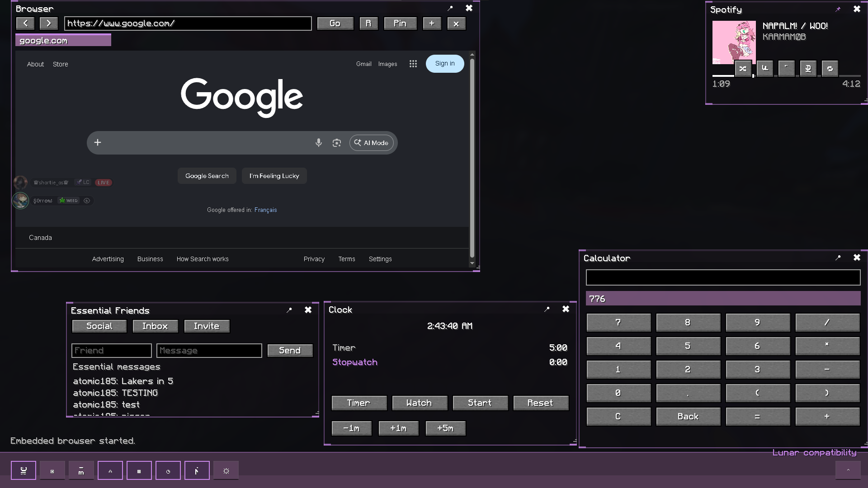This screenshot has width=868, height=488.
Task: Skip to the next Spotify track
Action: [x=808, y=68]
